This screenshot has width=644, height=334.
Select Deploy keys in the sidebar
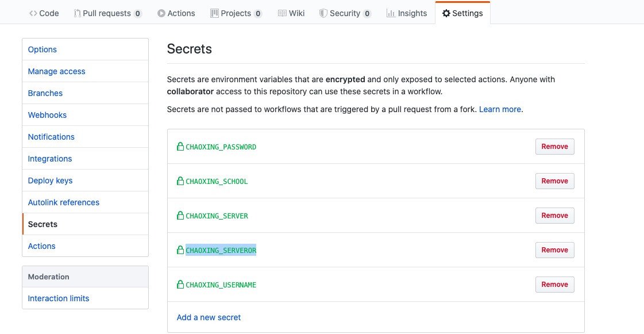pos(50,181)
